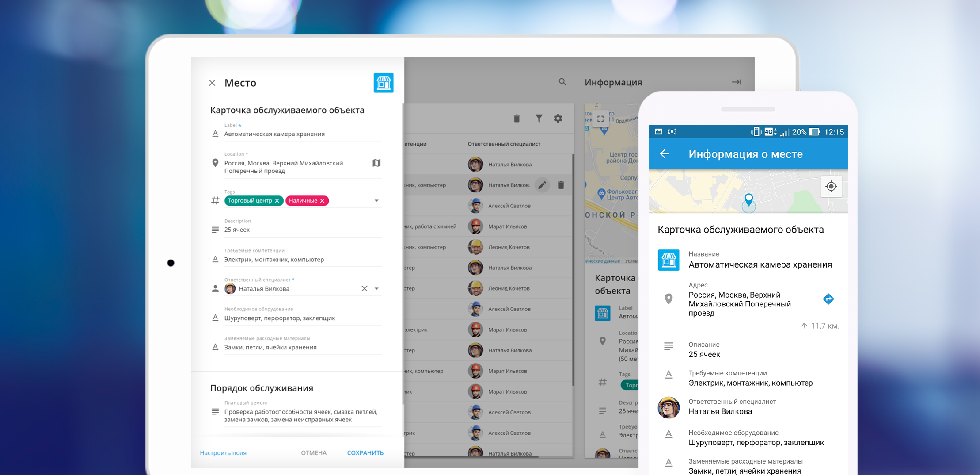
Task: Tap phone vibrate mode status icon
Action: 756,132
